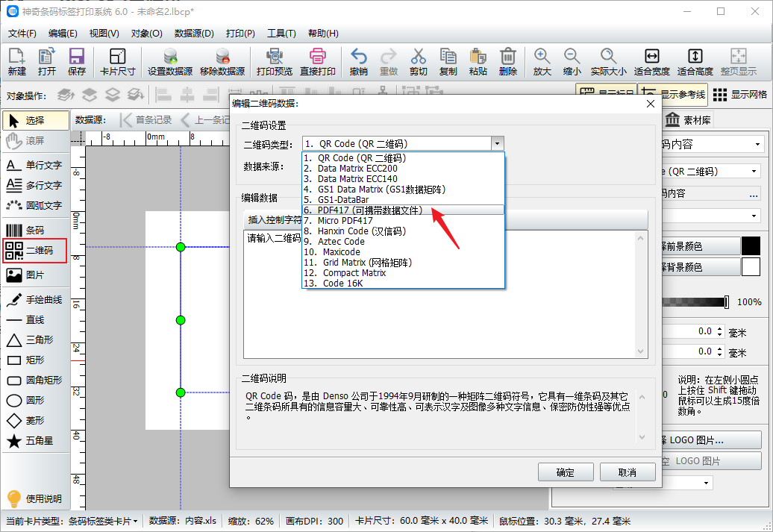
Task: Open the 文件(F) menu
Action: tap(22, 34)
